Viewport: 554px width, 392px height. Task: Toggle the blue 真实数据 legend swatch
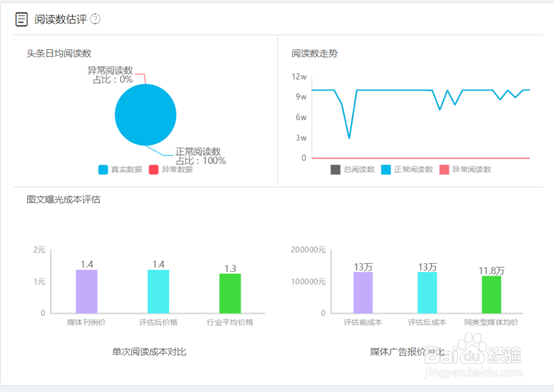pos(103,170)
